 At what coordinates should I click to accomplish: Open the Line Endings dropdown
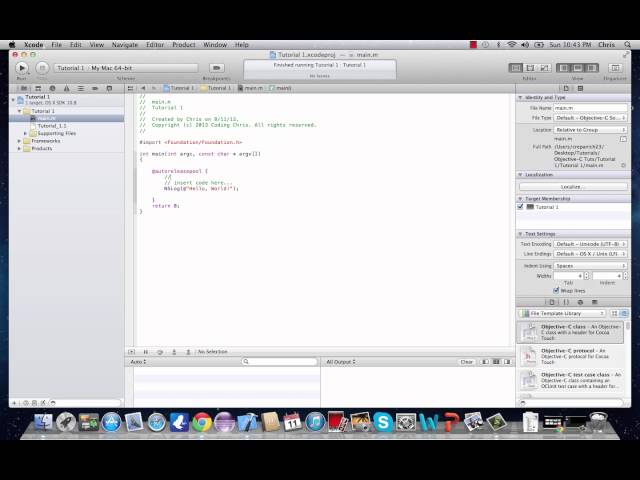[590, 254]
